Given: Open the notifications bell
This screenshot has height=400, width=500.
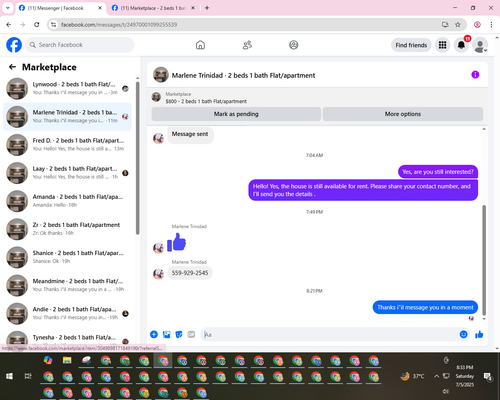Looking at the screenshot, I should coord(461,45).
